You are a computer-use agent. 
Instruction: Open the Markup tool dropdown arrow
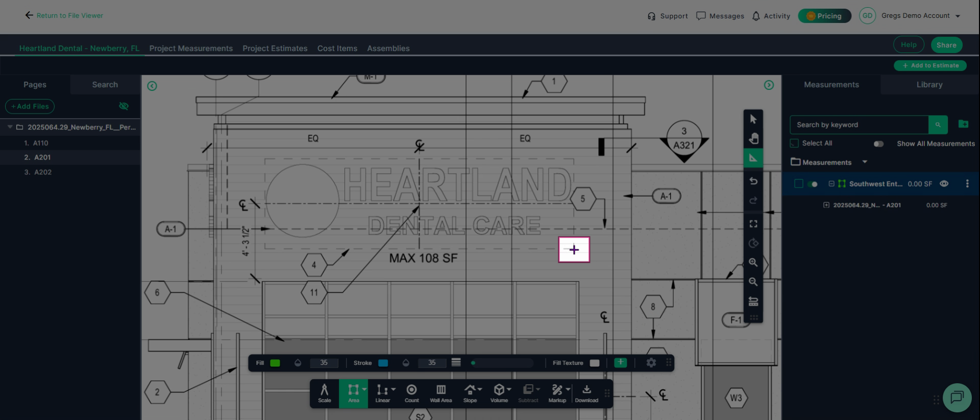coord(568,389)
